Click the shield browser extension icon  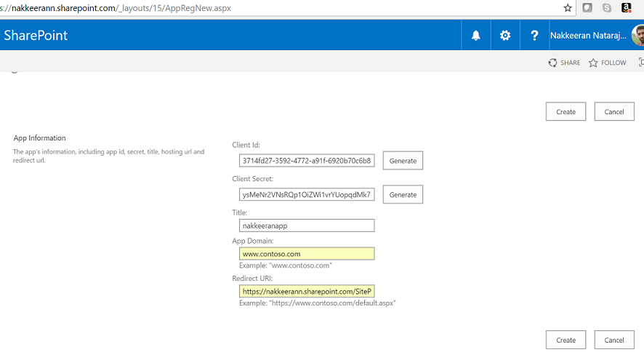587,8
